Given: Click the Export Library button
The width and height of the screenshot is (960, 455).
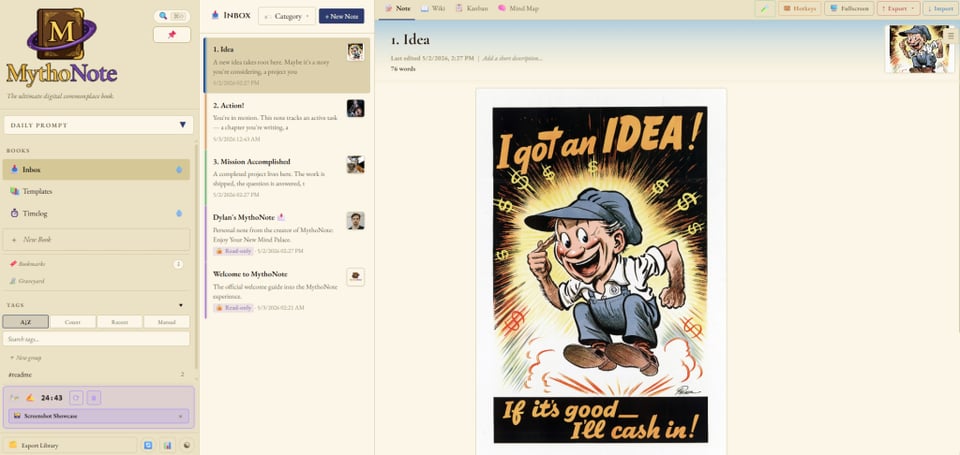Looking at the screenshot, I should pyautogui.click(x=70, y=445).
